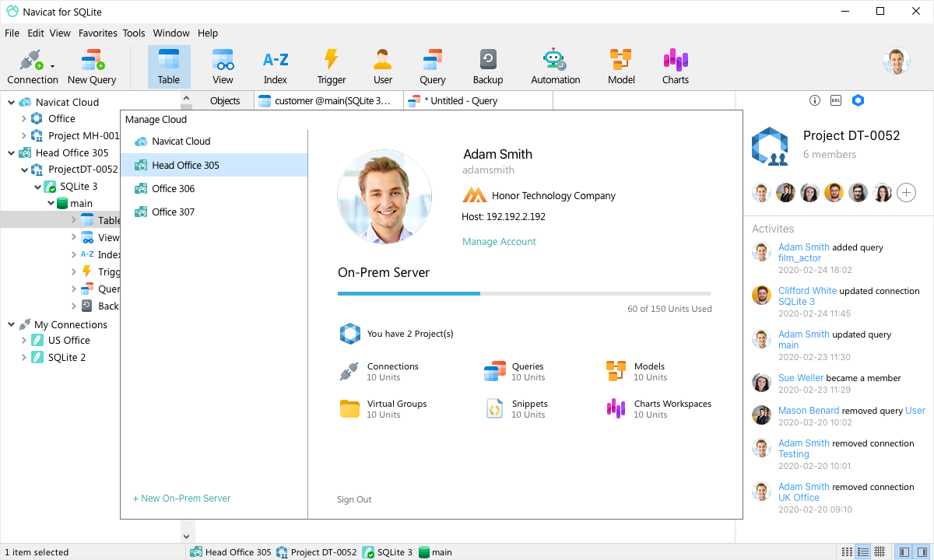Switch to customer @main tab
The image size is (934, 560).
click(329, 100)
